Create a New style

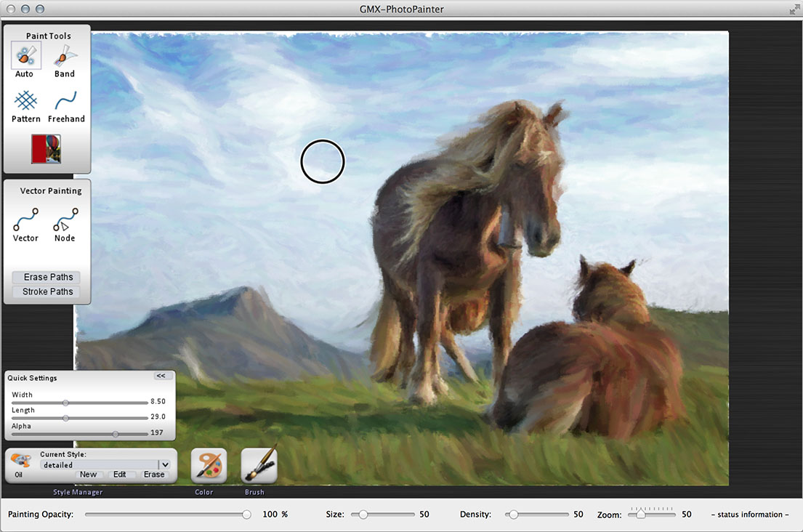coord(88,475)
